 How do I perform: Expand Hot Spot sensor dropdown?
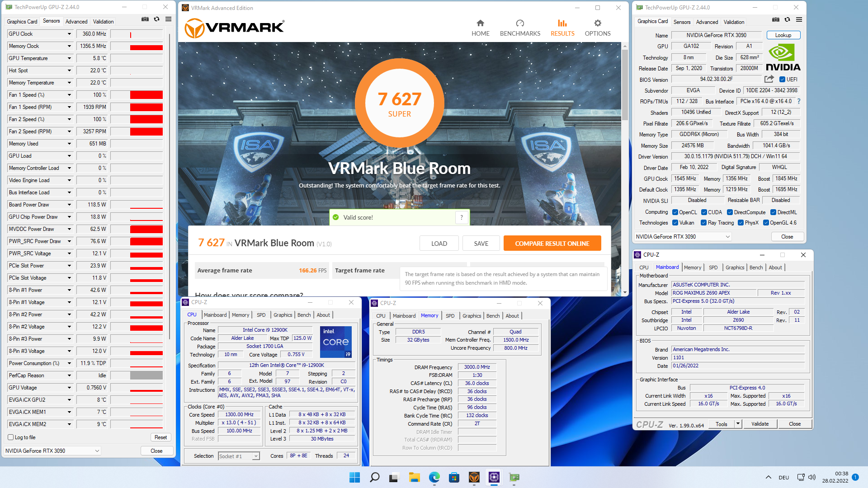pyautogui.click(x=69, y=70)
